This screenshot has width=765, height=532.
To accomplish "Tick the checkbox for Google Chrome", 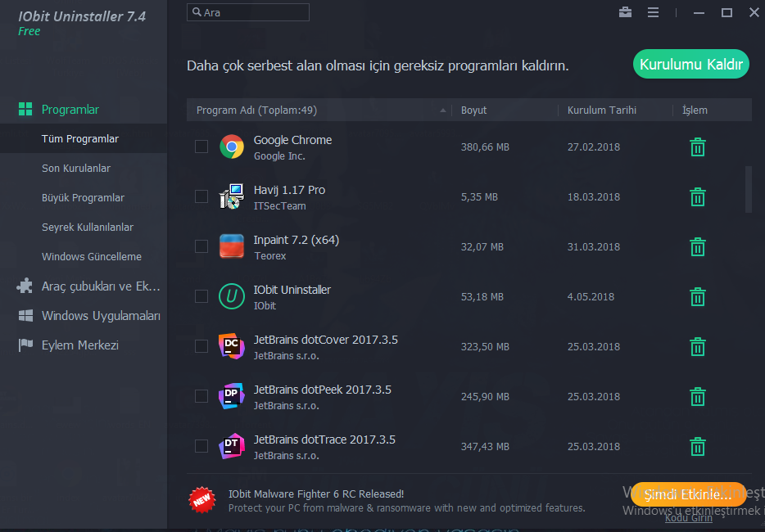I will (201, 147).
